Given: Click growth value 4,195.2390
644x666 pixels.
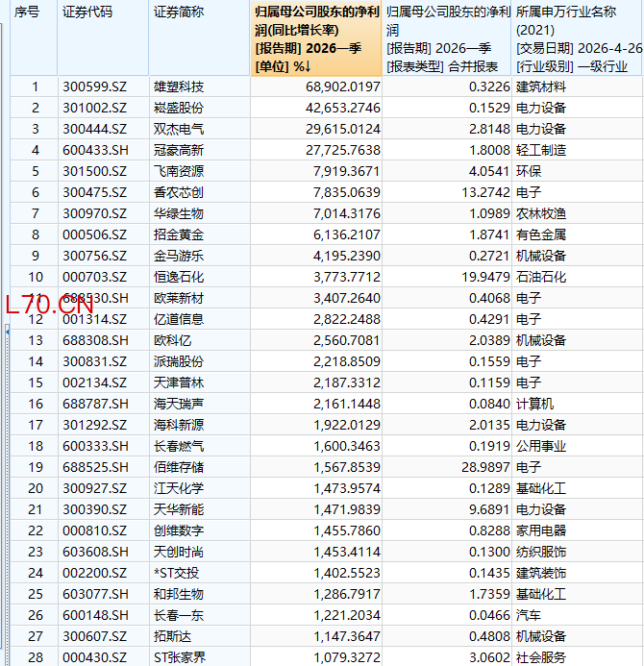Looking at the screenshot, I should click(347, 257).
